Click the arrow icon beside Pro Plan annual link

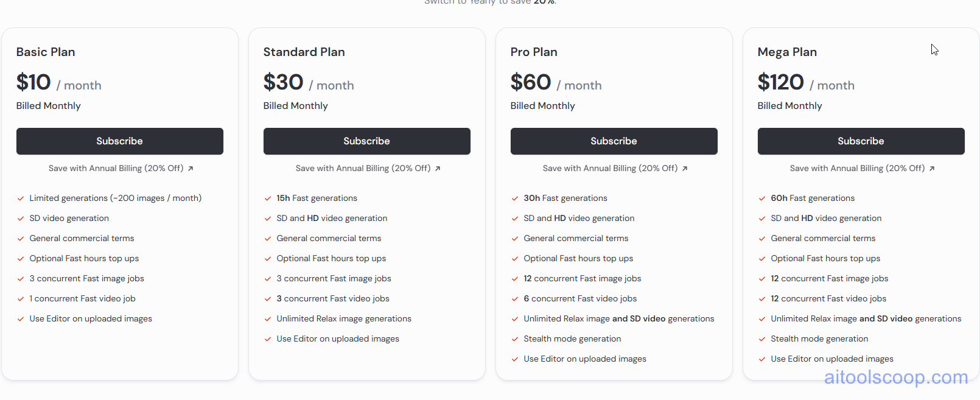tap(685, 168)
